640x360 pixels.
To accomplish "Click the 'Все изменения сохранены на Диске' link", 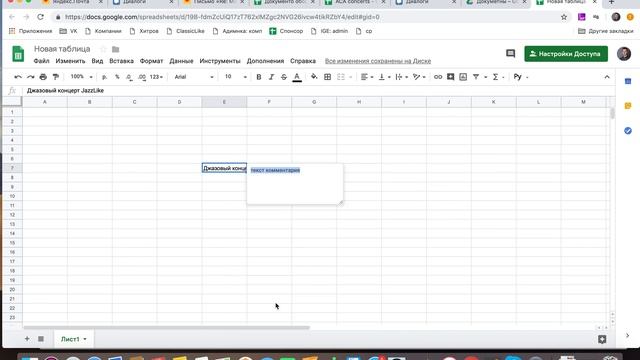I will (378, 61).
